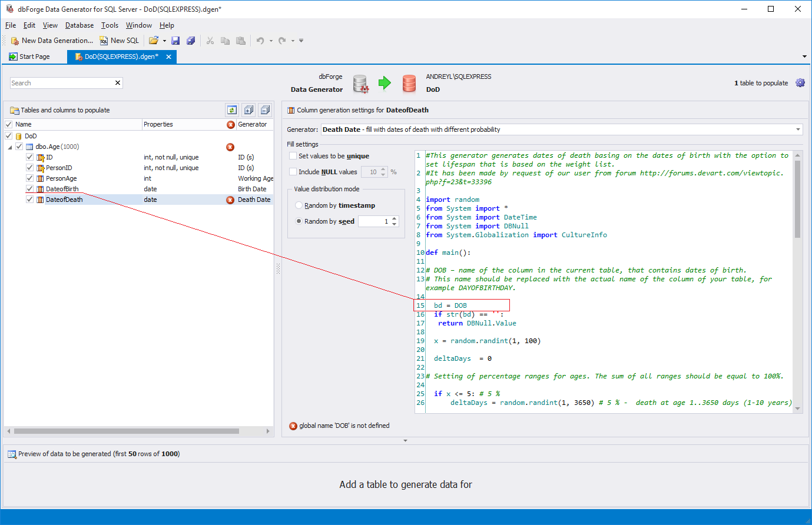Open the Edit menu
Viewport: 812px width, 525px height.
click(x=29, y=25)
